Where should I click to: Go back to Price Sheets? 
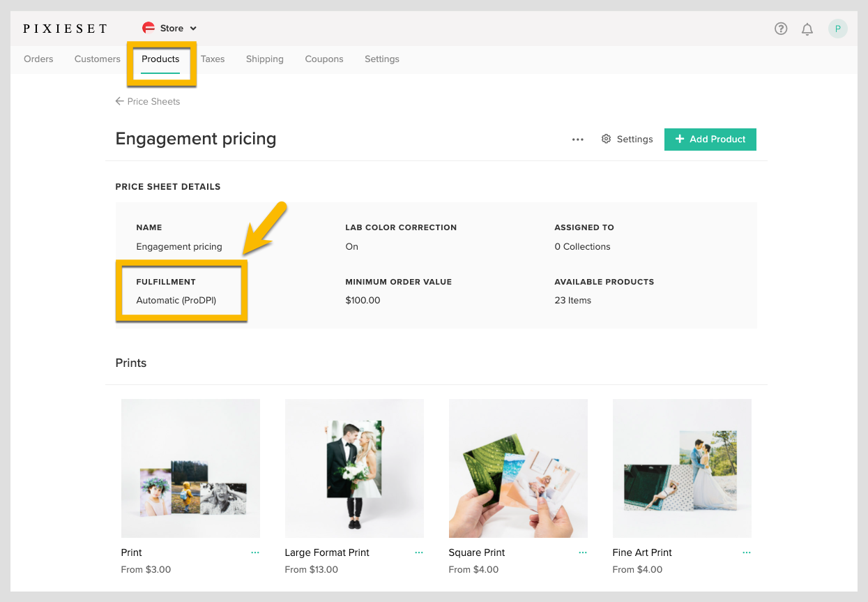148,102
